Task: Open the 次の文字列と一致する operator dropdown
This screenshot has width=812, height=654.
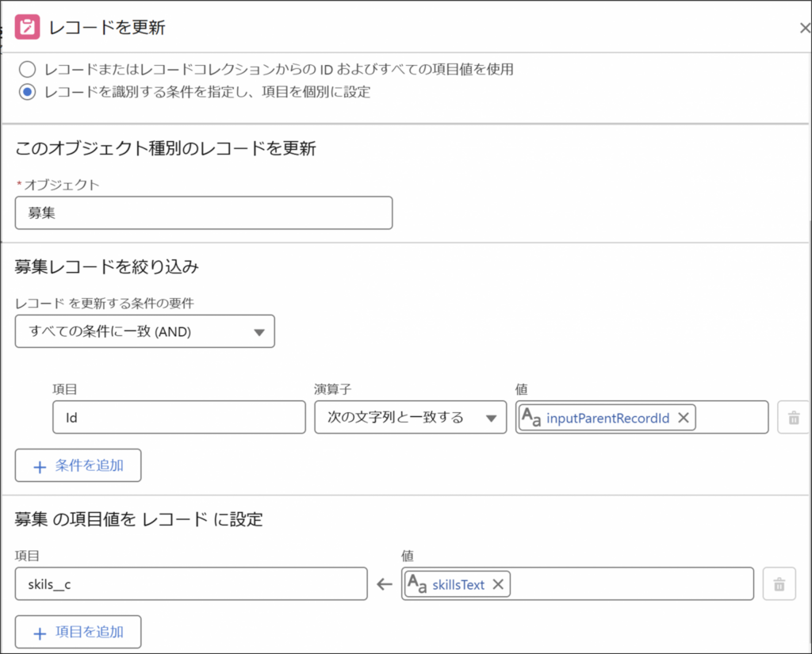Action: point(410,417)
